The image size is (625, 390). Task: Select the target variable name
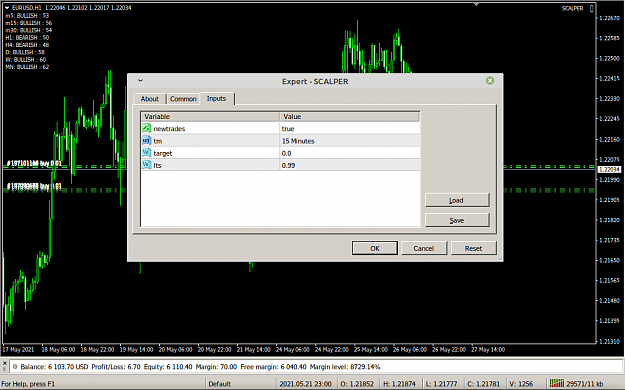point(163,154)
